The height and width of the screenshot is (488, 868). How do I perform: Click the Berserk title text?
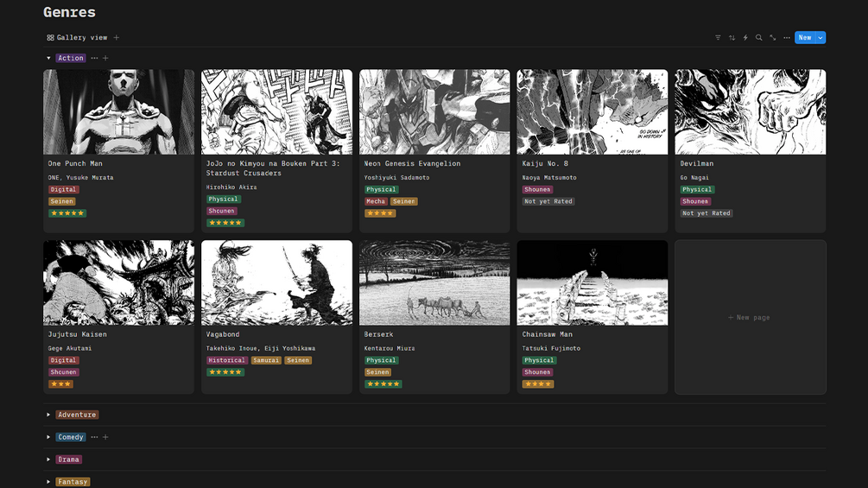coord(378,334)
